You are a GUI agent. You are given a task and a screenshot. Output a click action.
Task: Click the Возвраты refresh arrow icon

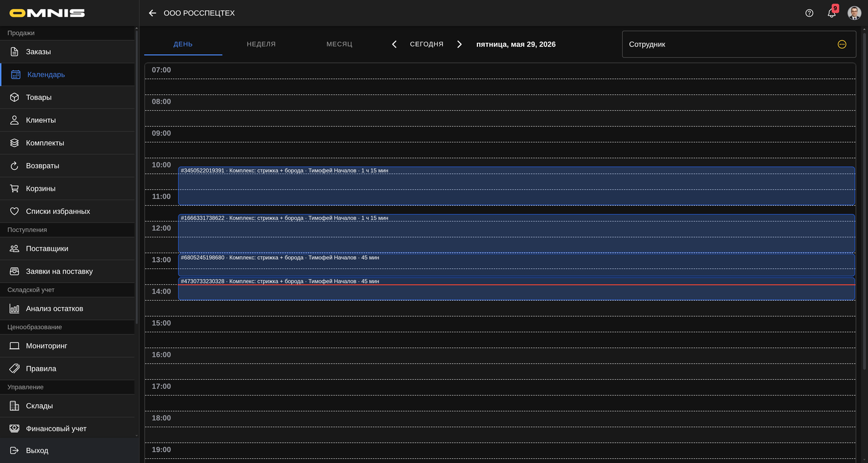[x=14, y=166]
